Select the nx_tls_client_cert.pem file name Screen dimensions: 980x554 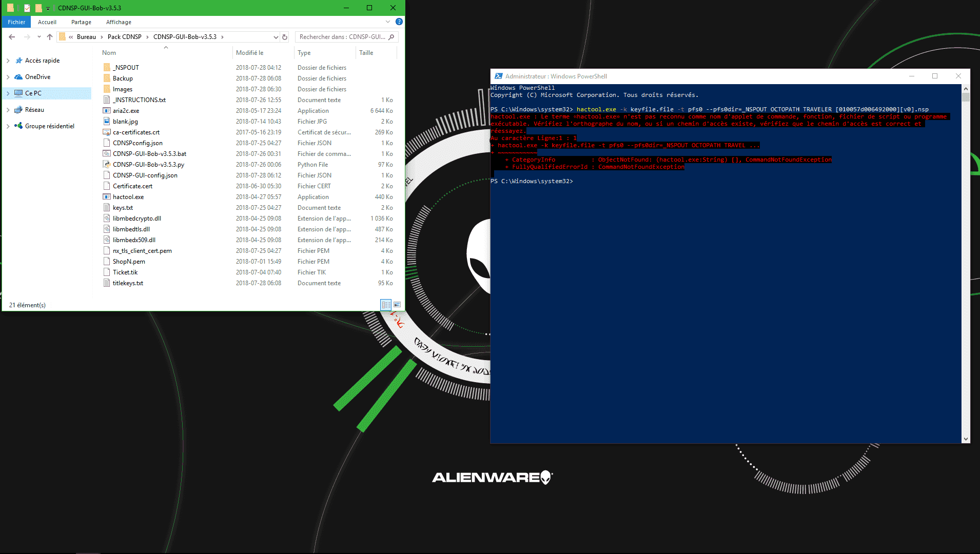142,250
